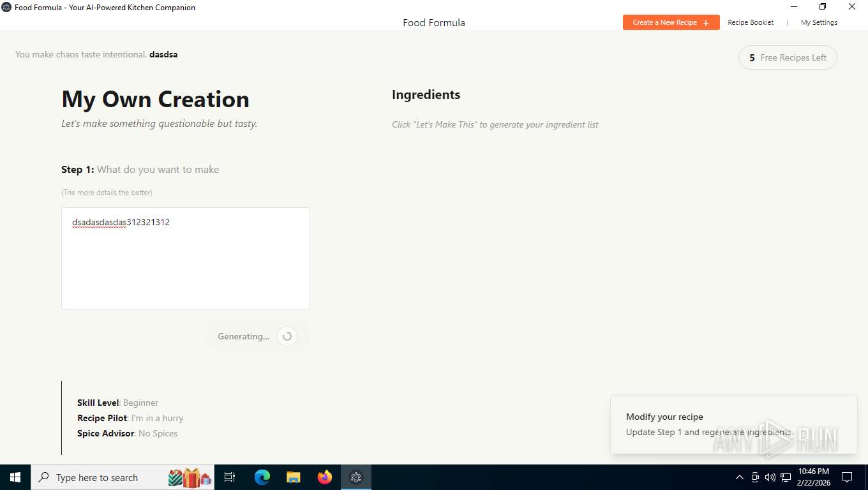
Task: Open My Settings
Action: (819, 22)
